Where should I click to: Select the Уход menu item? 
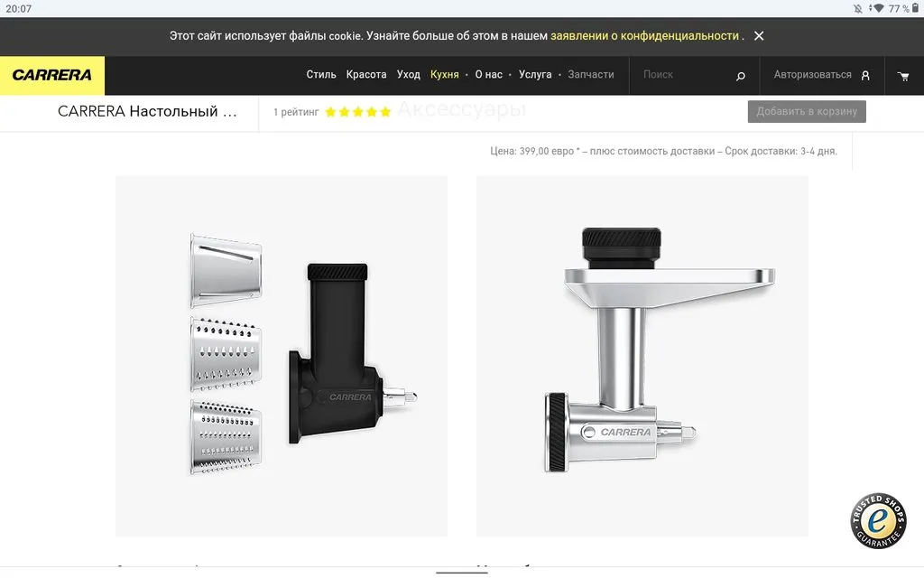click(409, 75)
